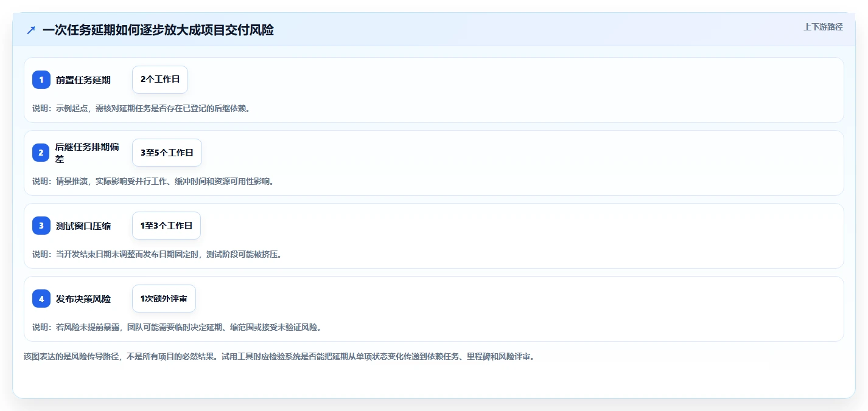Click the arrow icon beside the title

click(31, 30)
